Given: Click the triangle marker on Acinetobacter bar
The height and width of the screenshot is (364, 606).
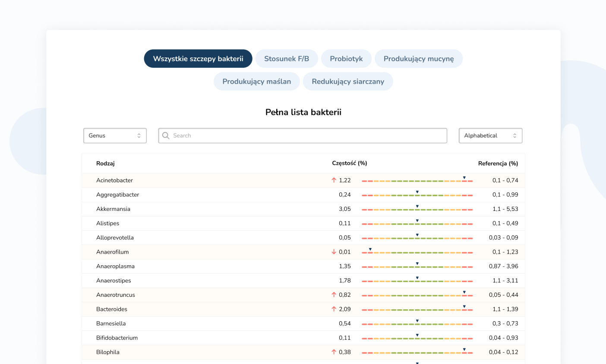Looking at the screenshot, I should point(464,178).
